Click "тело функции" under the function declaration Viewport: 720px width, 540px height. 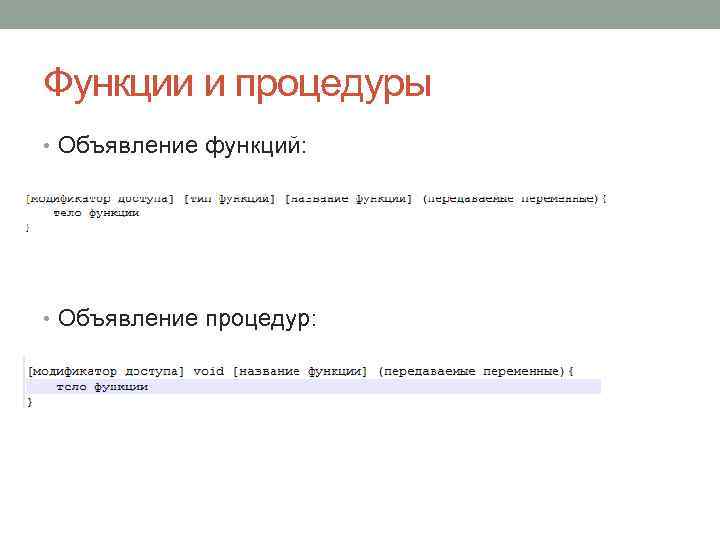pos(96,213)
